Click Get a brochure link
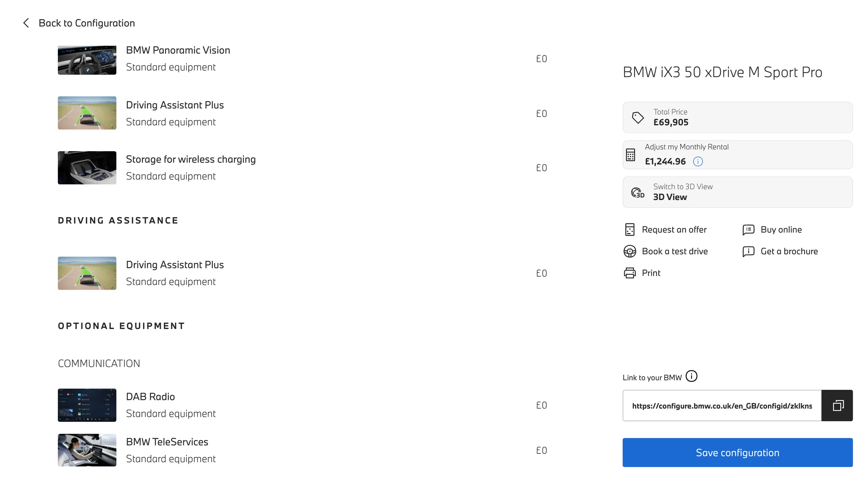868x482 pixels. tap(789, 251)
